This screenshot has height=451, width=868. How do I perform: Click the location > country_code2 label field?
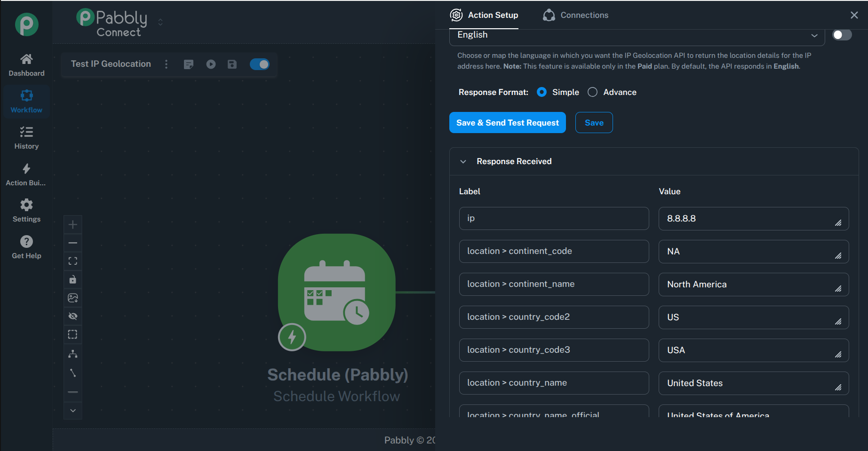click(554, 317)
